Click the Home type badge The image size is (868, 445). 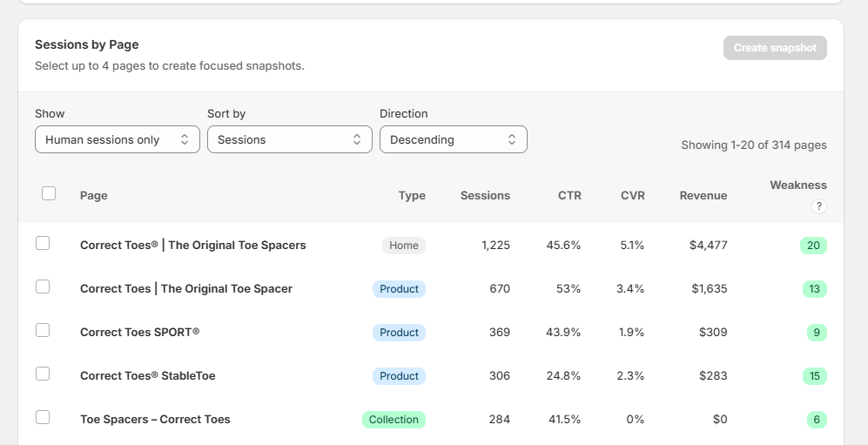(x=404, y=246)
